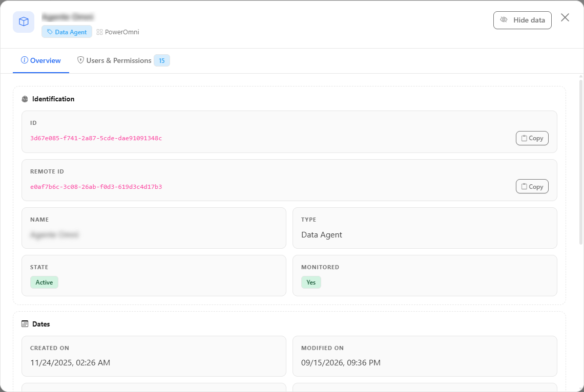
Task: Click the STATE label
Action: point(39,267)
